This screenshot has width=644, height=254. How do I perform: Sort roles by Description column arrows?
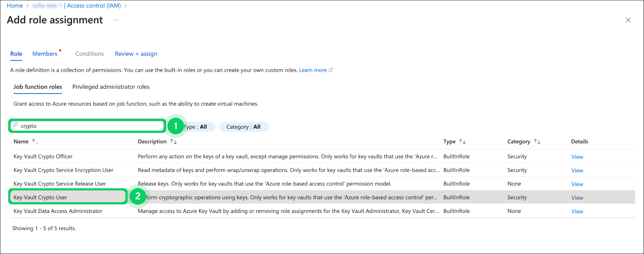pos(173,141)
